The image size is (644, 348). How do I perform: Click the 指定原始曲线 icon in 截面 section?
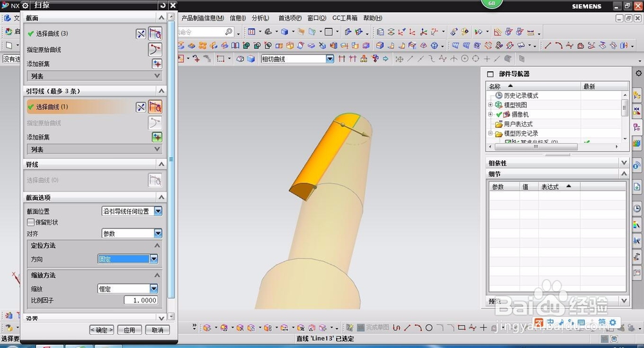coord(155,50)
